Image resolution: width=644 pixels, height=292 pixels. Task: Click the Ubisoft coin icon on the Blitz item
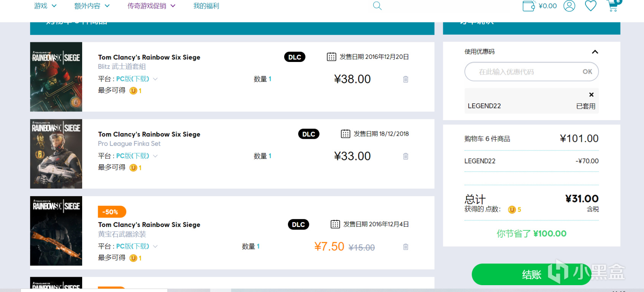tap(133, 91)
